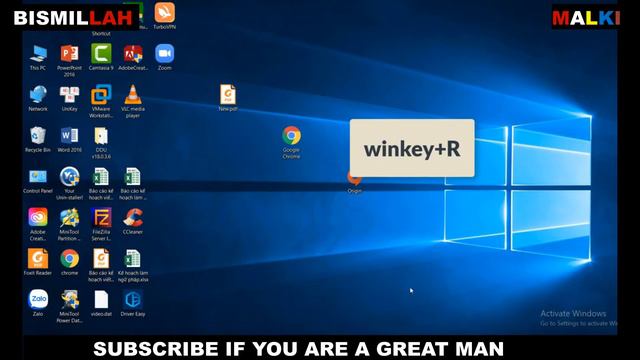Select Excel file 'Báo cáo kế hoạch làm...'
The height and width of the screenshot is (360, 640).
pos(133,177)
